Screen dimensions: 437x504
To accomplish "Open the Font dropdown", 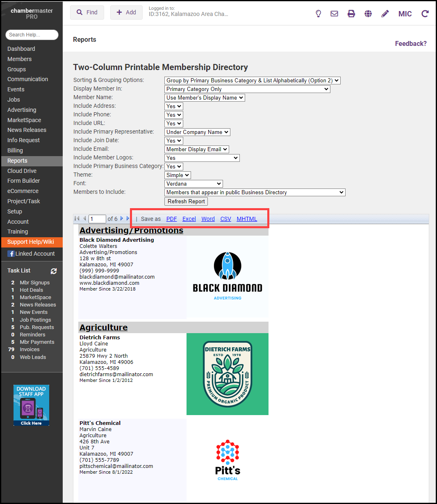I will [x=193, y=184].
